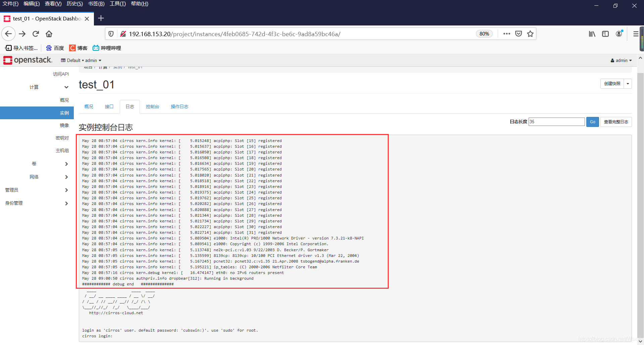Toggle the sidebar view icon
644x345 pixels.
(x=605, y=34)
